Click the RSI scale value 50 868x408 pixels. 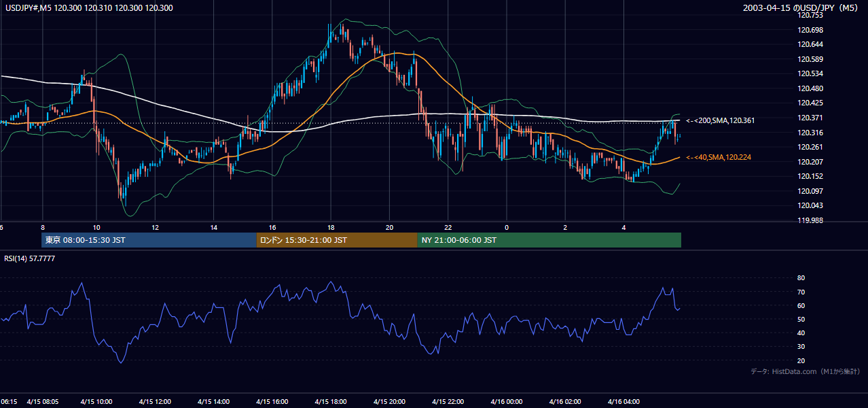801,319
